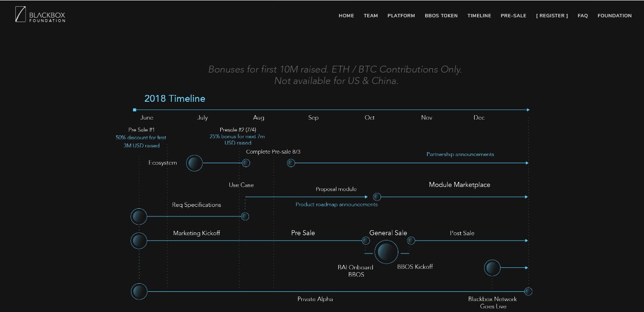Click the node starting Partnership announcements line
644x312 pixels.
coord(291,163)
